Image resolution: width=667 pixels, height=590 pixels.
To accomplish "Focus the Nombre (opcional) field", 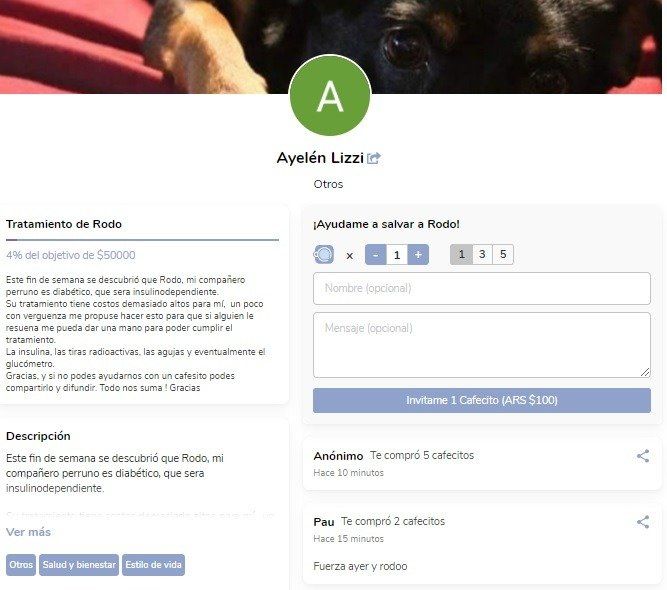I will [x=482, y=288].
